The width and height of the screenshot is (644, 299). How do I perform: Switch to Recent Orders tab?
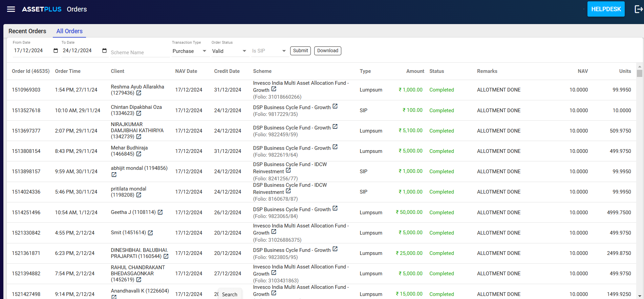[27, 31]
